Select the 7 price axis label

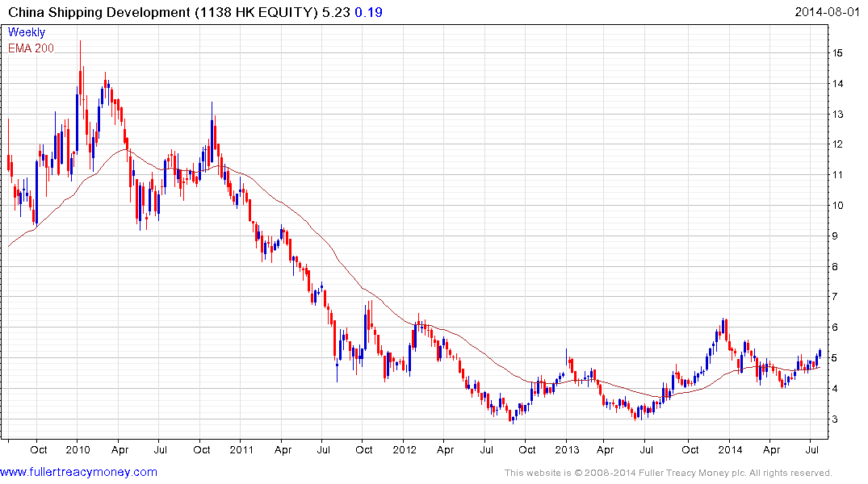pos(836,297)
